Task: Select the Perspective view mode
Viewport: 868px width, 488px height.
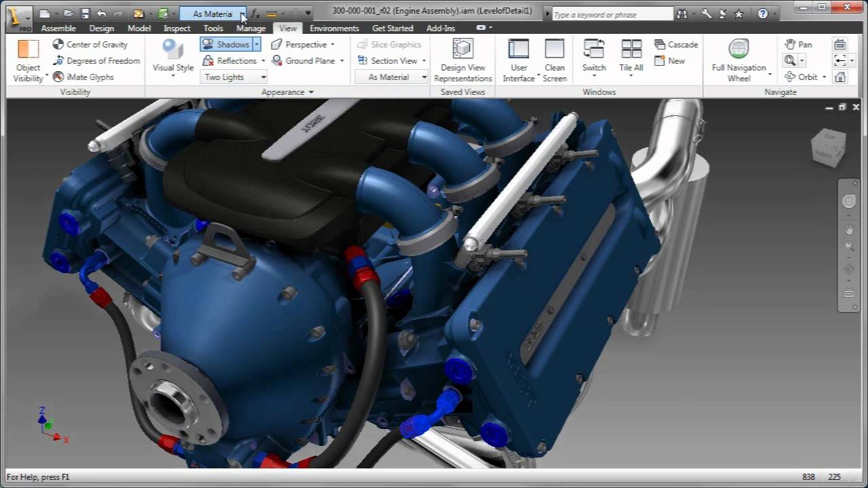Action: pos(298,44)
